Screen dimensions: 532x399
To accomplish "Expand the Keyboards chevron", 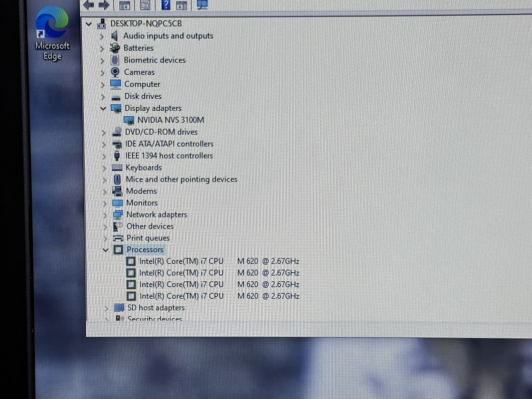I will (104, 168).
